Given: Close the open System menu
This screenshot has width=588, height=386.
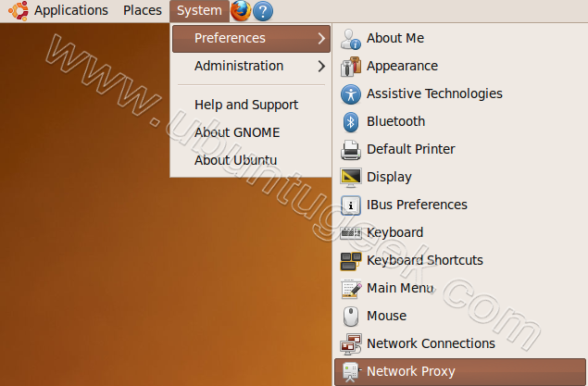Looking at the screenshot, I should click(x=199, y=10).
